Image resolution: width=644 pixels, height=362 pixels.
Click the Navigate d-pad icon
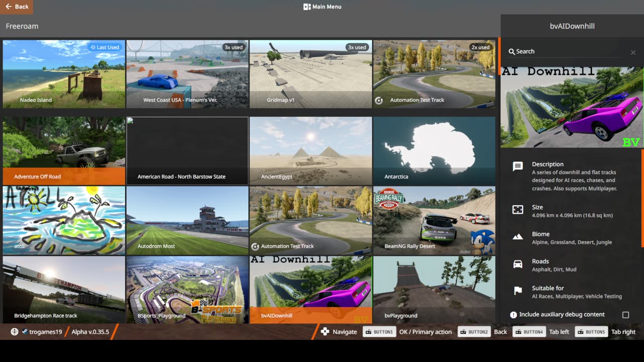click(x=325, y=332)
